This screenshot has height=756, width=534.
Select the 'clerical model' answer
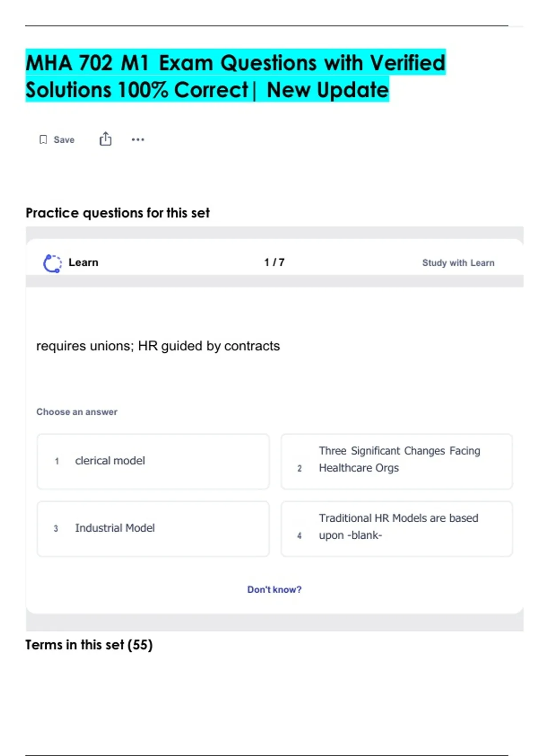153,461
